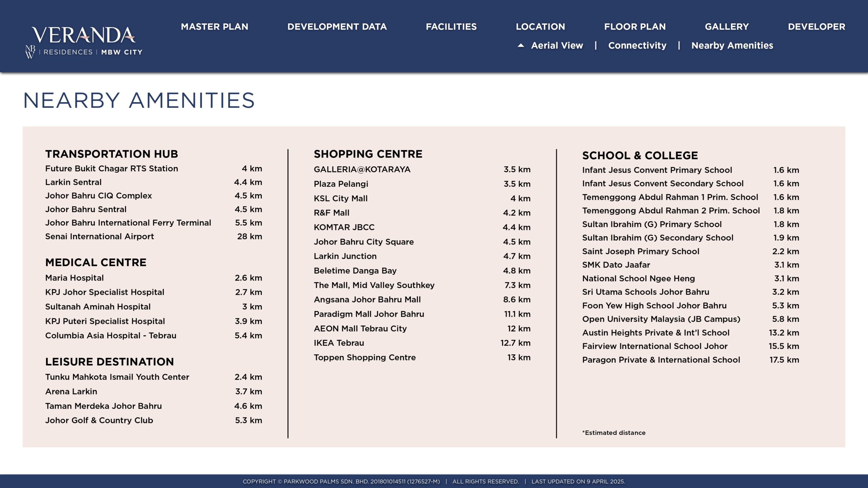Collapse Location submenu with the up arrow
The width and height of the screenshot is (868, 488).
pyautogui.click(x=521, y=45)
